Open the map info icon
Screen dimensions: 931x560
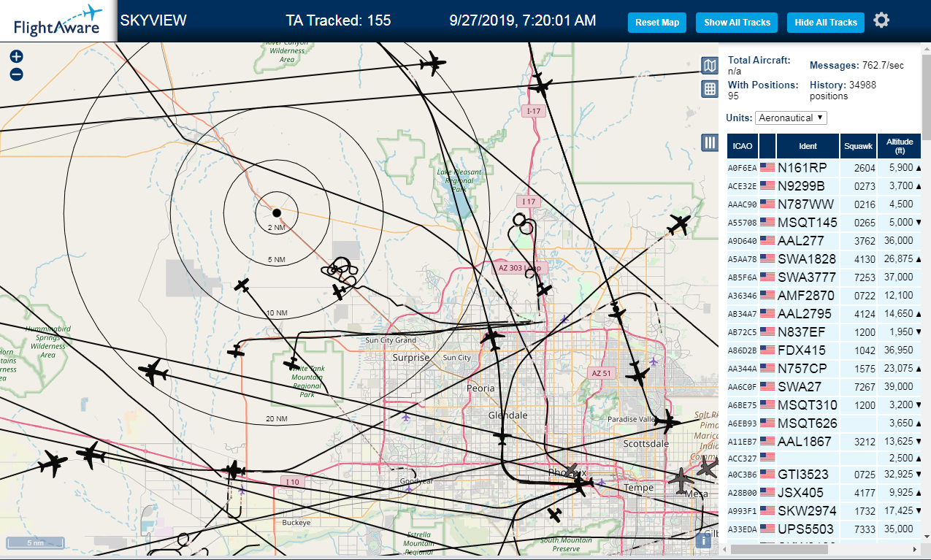[x=703, y=540]
